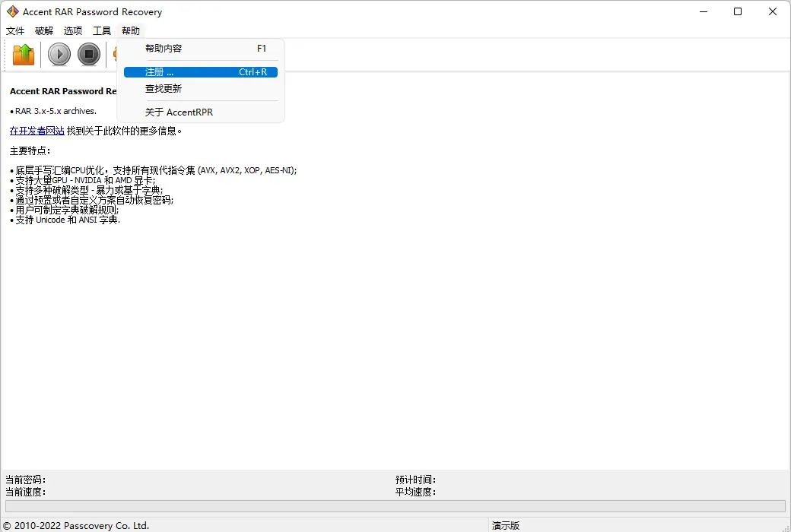
Task: Select 帮助内容 menu entry
Action: [201, 49]
